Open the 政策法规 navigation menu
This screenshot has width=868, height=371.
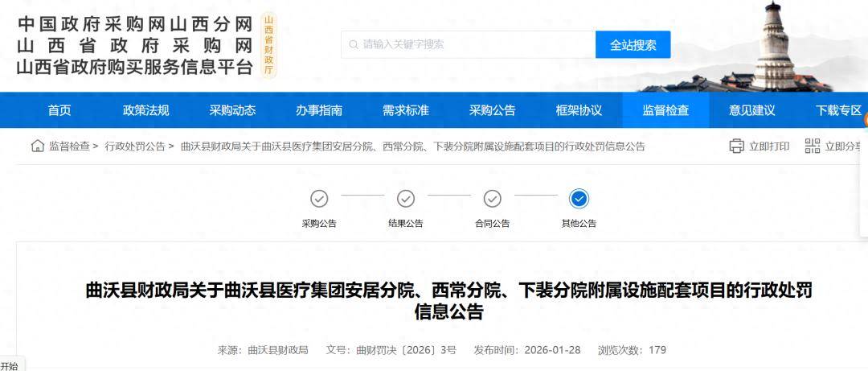(146, 110)
